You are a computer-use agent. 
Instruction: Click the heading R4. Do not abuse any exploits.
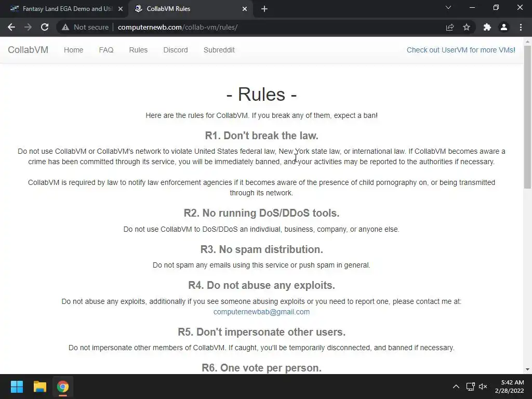[x=262, y=285]
